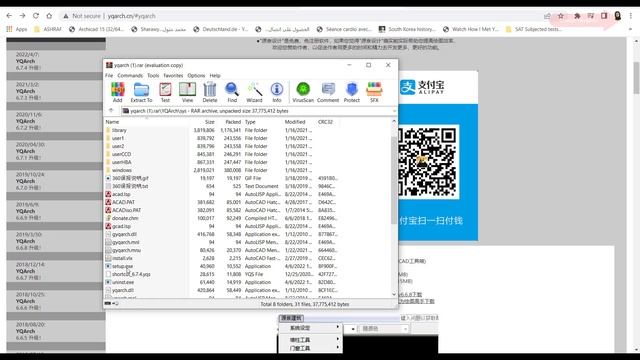Toggle the browser side panel icon
Viewport: 640px width, 360px height.
(604, 16)
